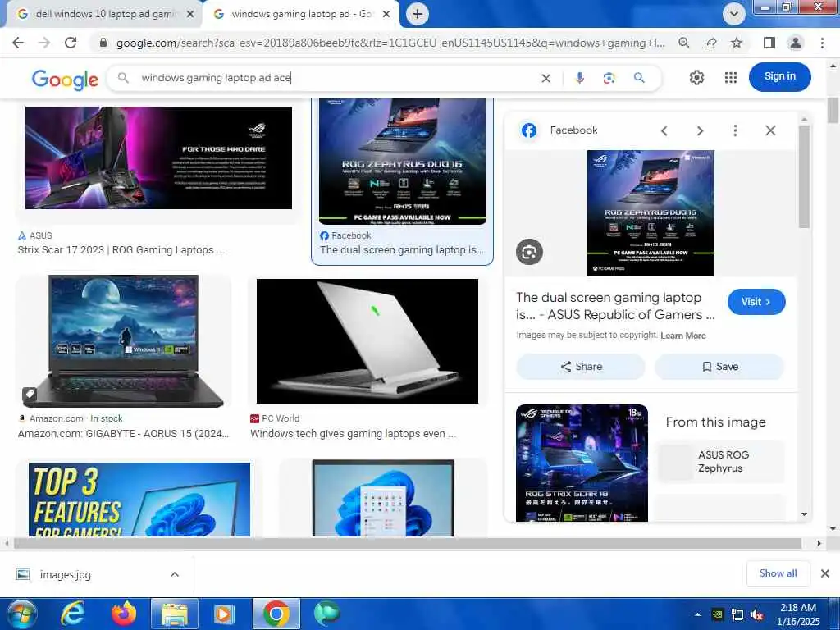Clear the search box with the X

tap(546, 78)
